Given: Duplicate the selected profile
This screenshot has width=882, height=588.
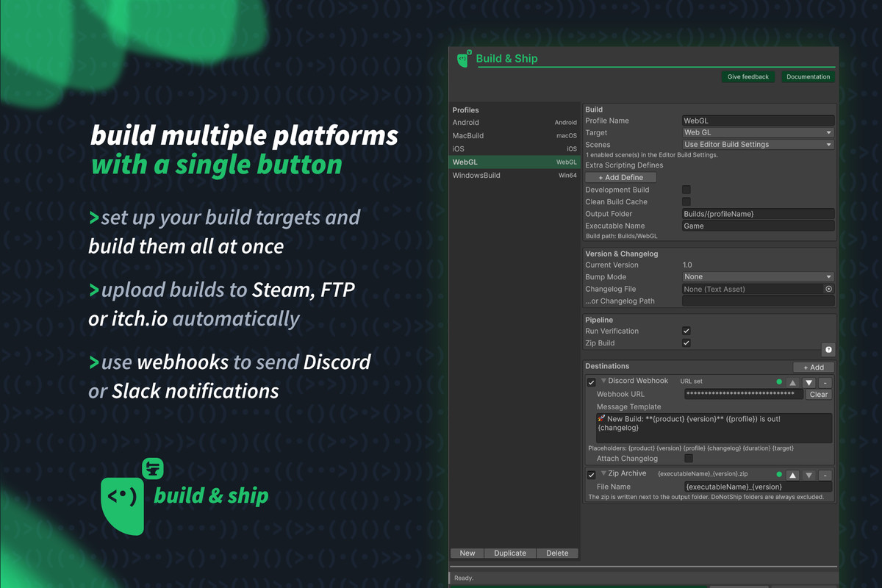Looking at the screenshot, I should (x=510, y=553).
